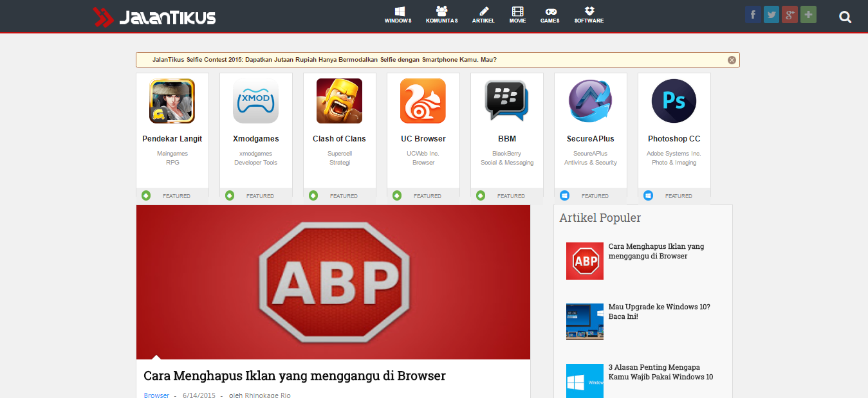Screen dimensions: 868x398
Task: Click FEATURED label under Pendekar Langit
Action: pos(176,196)
